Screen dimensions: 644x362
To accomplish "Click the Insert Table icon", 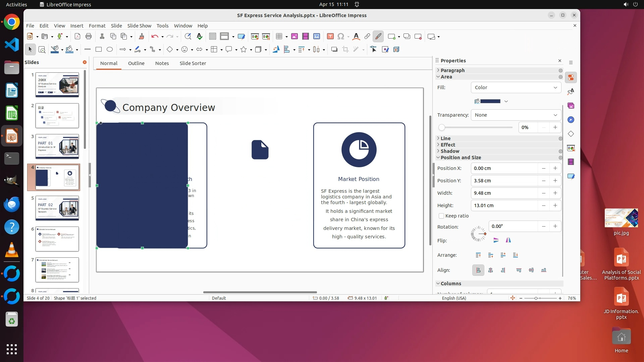I will pos(279,37).
